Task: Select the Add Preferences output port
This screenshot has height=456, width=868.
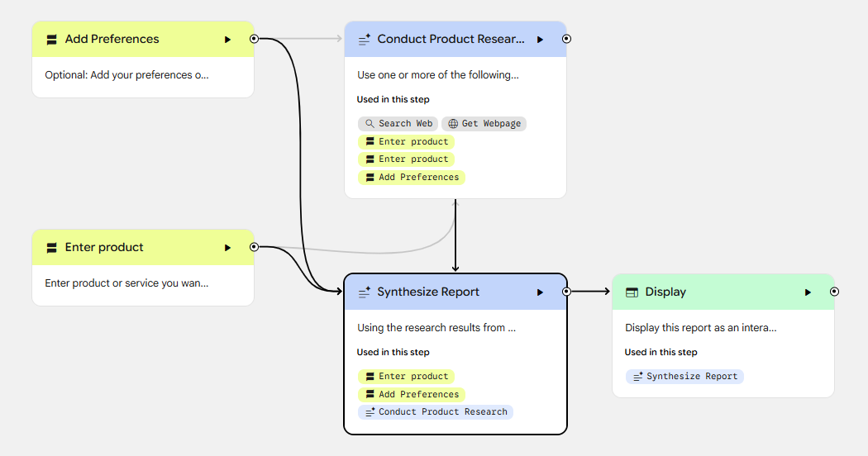Action: [x=254, y=39]
